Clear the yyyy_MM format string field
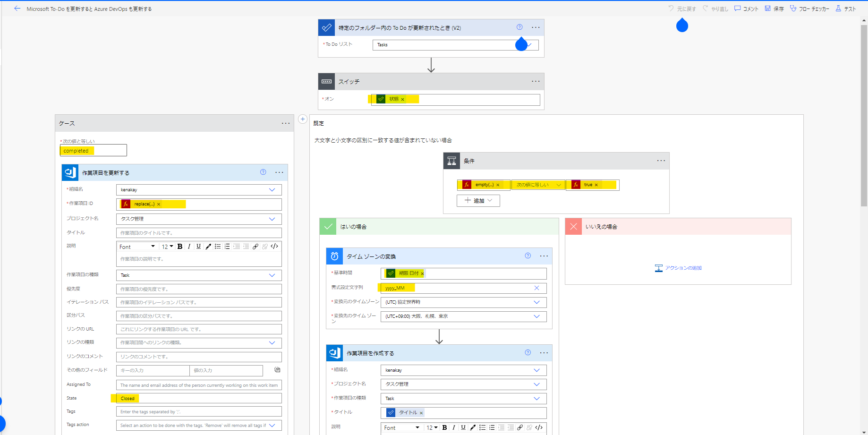 click(536, 288)
